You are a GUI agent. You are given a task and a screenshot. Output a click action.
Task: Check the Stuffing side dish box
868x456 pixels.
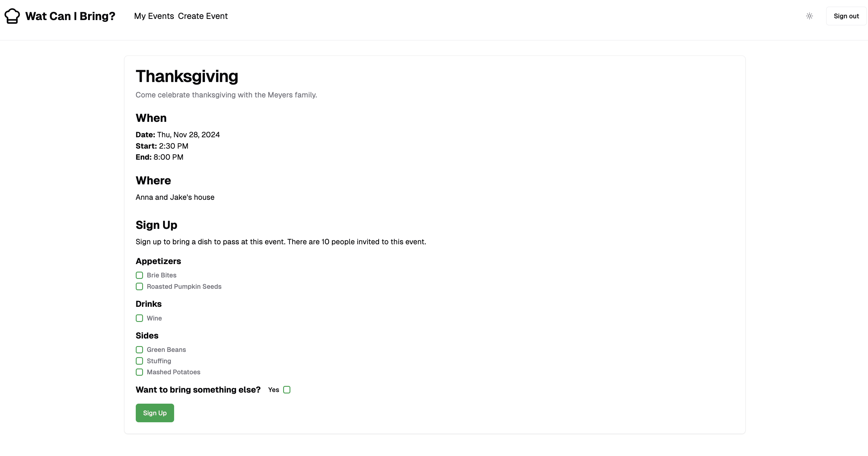139,361
